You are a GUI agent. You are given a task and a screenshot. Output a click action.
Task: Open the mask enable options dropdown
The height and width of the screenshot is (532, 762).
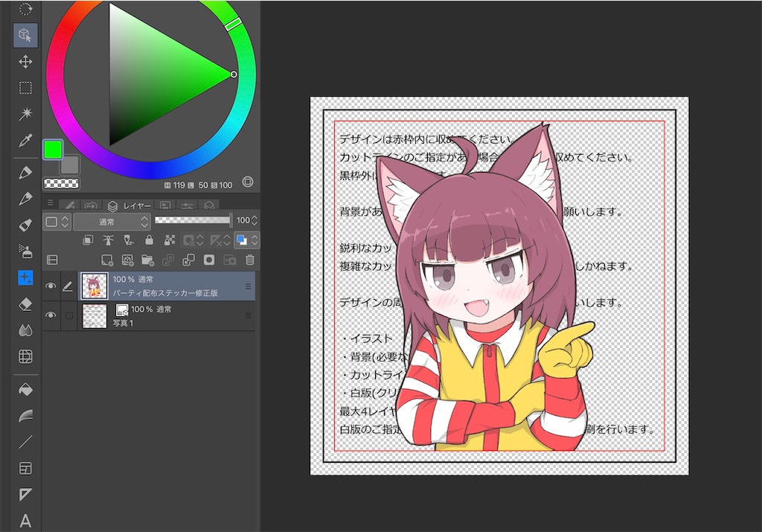point(193,240)
